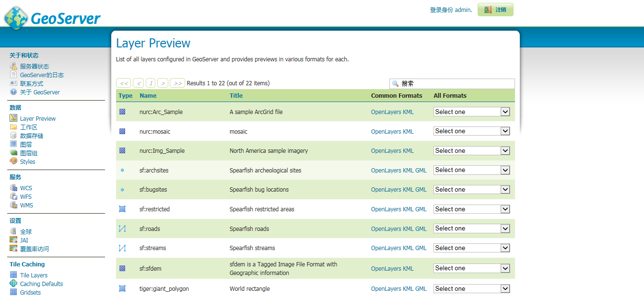Image resolution: width=644 pixels, height=298 pixels.
Task: Click the workspaces folder icon
Action: pyautogui.click(x=13, y=127)
